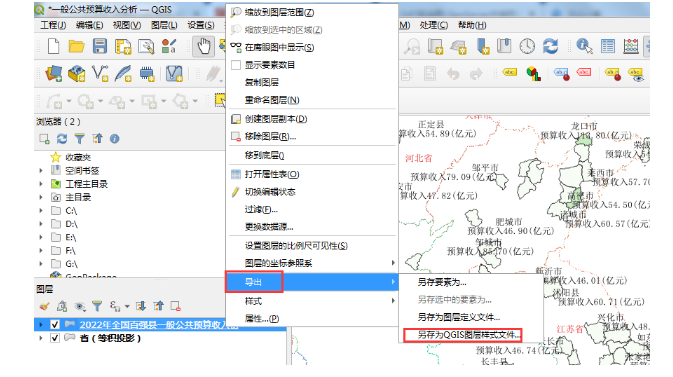This screenshot has width=673, height=377.
Task: Click layers panel remove layer icon
Action: tap(175, 306)
